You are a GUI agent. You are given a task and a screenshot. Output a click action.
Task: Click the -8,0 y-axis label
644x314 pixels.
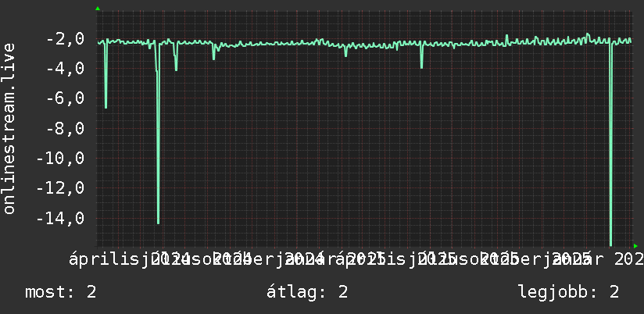[x=66, y=128]
